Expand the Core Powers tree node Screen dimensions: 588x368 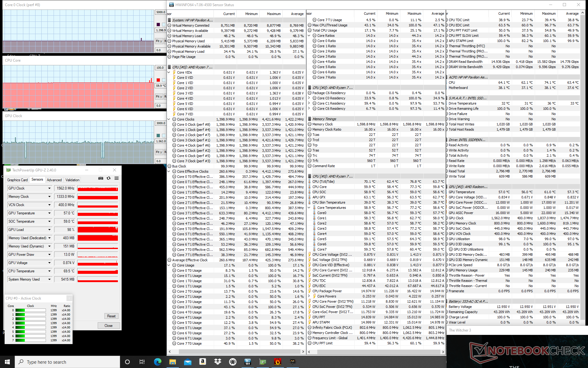point(309,296)
